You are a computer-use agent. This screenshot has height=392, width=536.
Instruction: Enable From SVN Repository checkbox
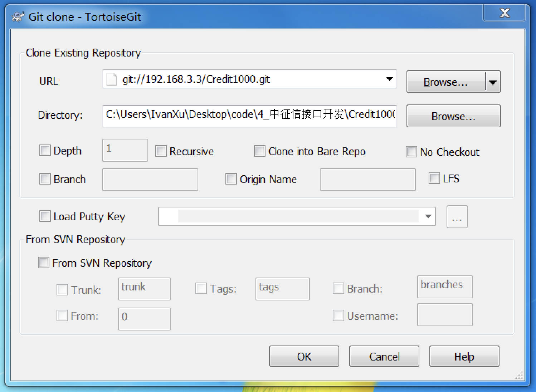click(44, 263)
